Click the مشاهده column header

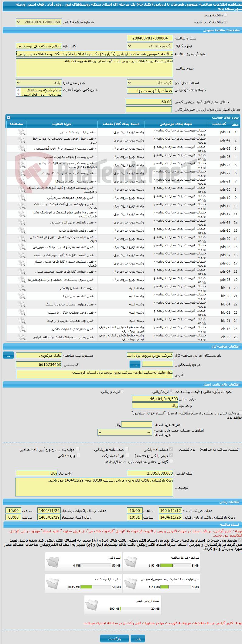(16, 124)
